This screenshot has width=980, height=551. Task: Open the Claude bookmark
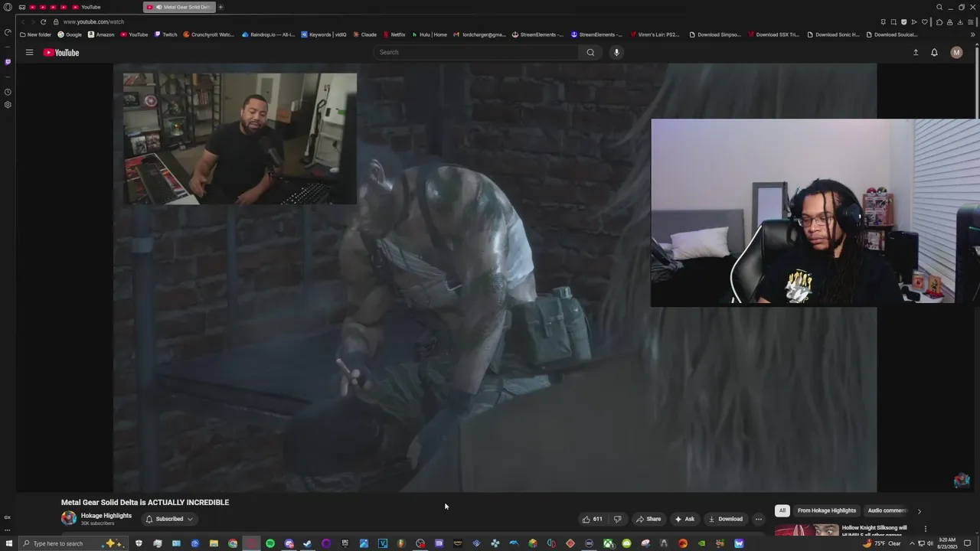tap(364, 34)
